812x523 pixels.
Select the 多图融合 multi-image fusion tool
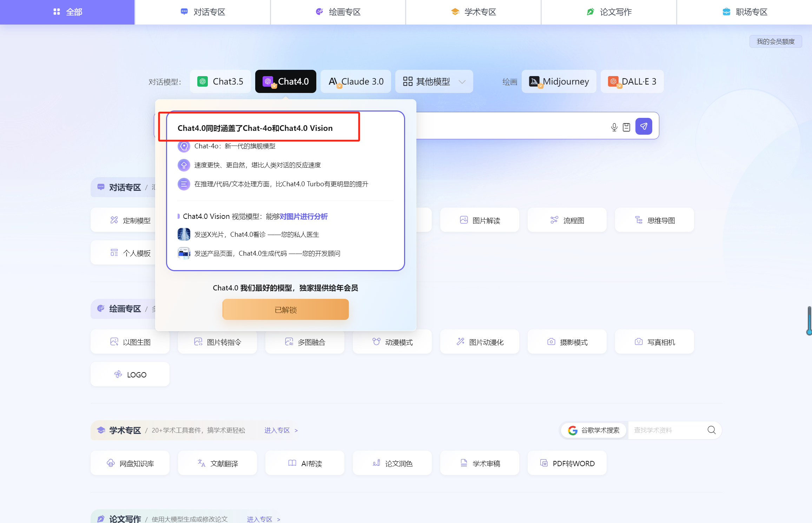click(305, 342)
